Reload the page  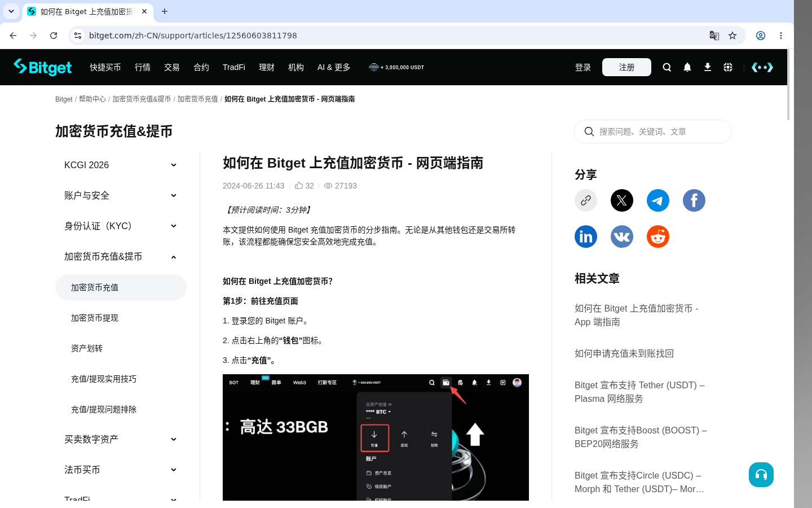tap(54, 36)
